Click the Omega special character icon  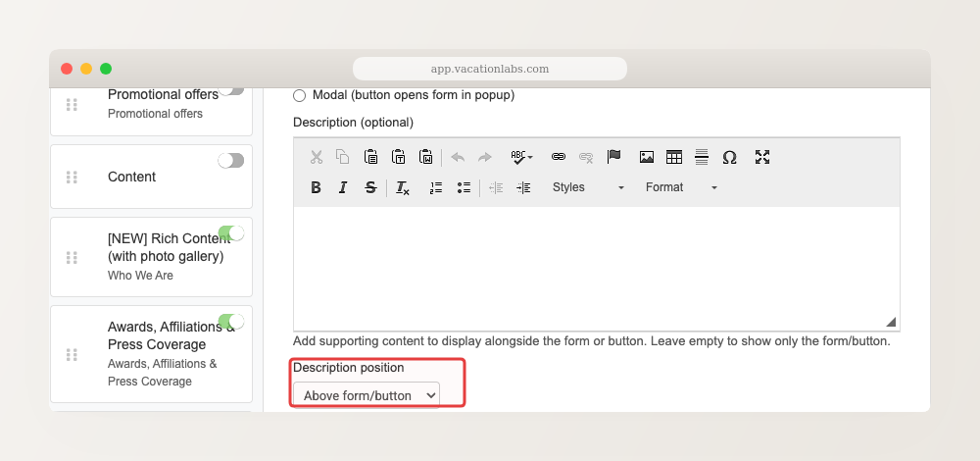tap(729, 158)
